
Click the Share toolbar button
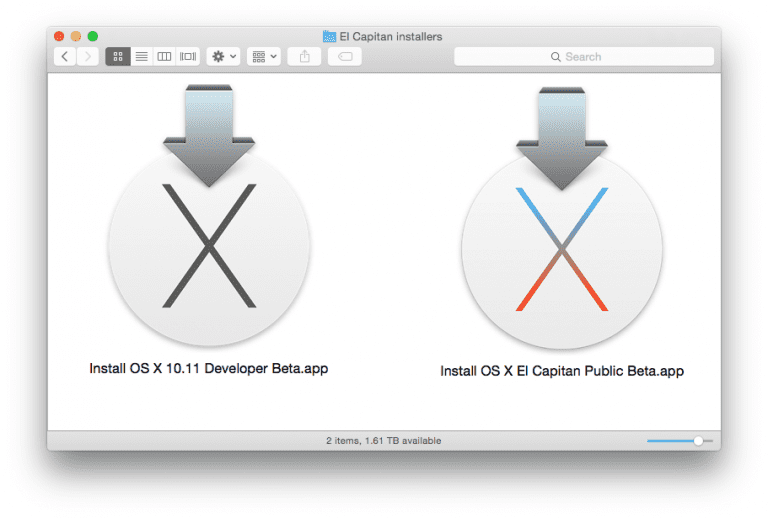pyautogui.click(x=304, y=57)
